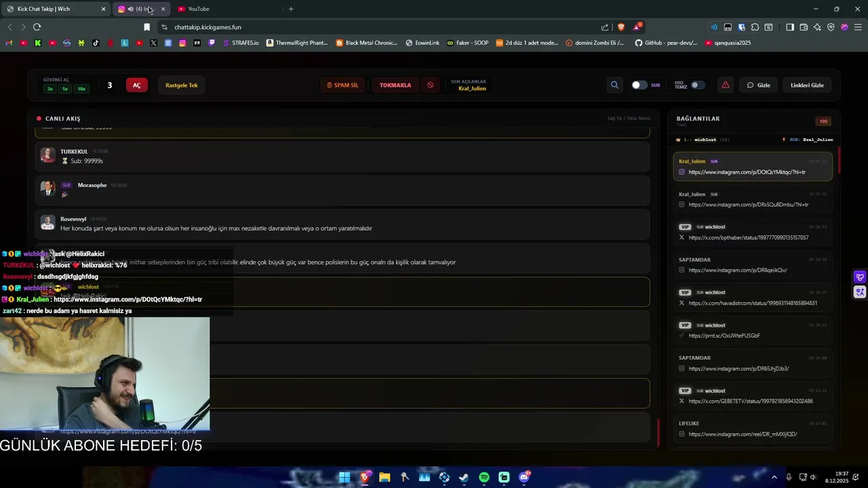The height and width of the screenshot is (488, 868).
Task: Open the Brave VPN shield icon
Action: (831, 27)
